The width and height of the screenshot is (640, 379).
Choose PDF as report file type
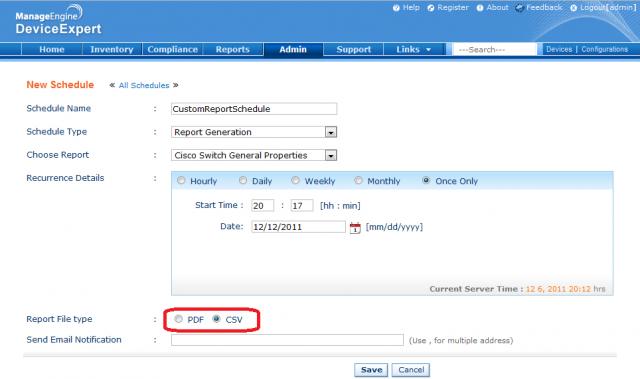(x=178, y=319)
